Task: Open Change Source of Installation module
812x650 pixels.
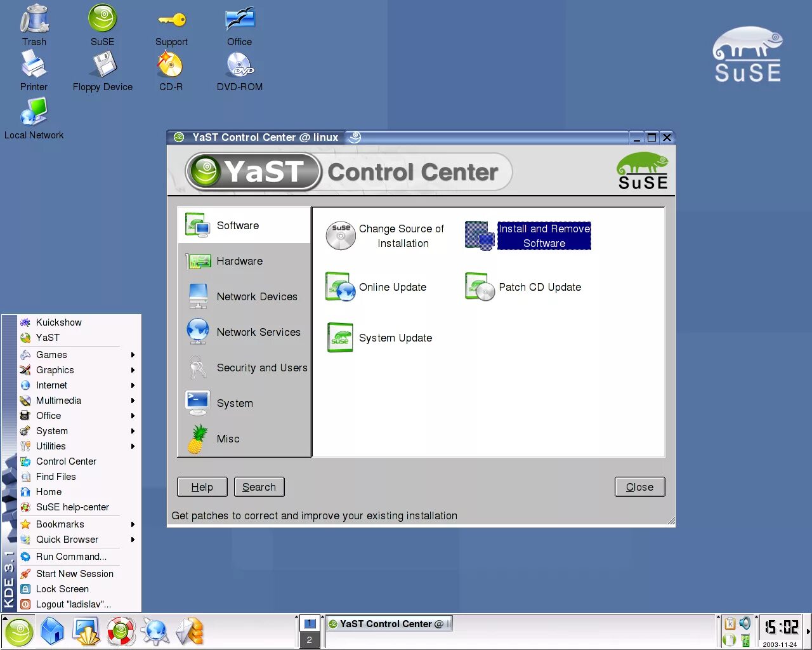Action: tap(386, 236)
